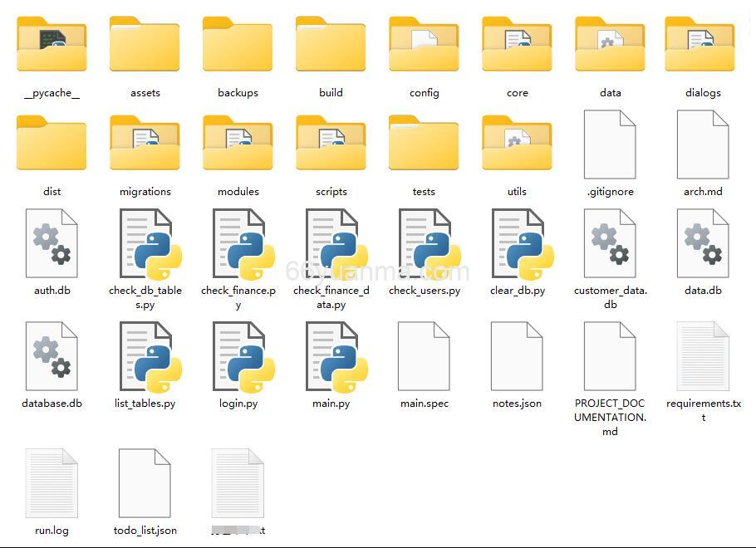This screenshot has height=548, width=756.
Task: Open the tests folder
Action: click(424, 144)
